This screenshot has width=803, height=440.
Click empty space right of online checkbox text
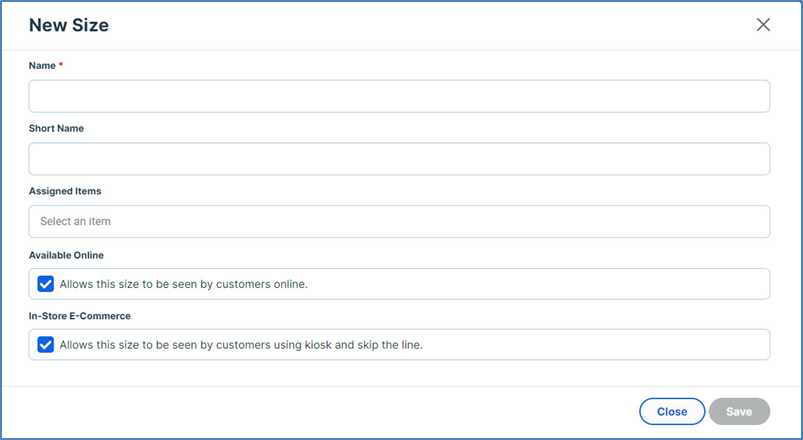540,284
